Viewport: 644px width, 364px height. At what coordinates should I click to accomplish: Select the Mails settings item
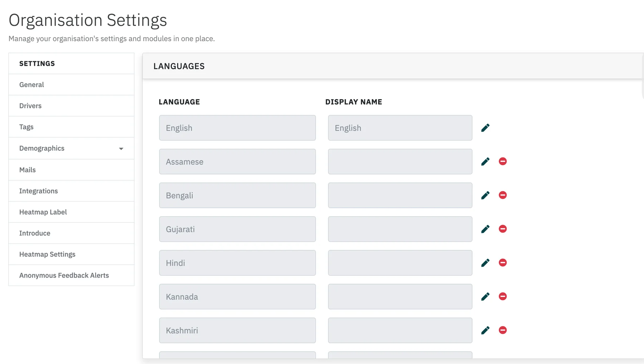click(71, 170)
